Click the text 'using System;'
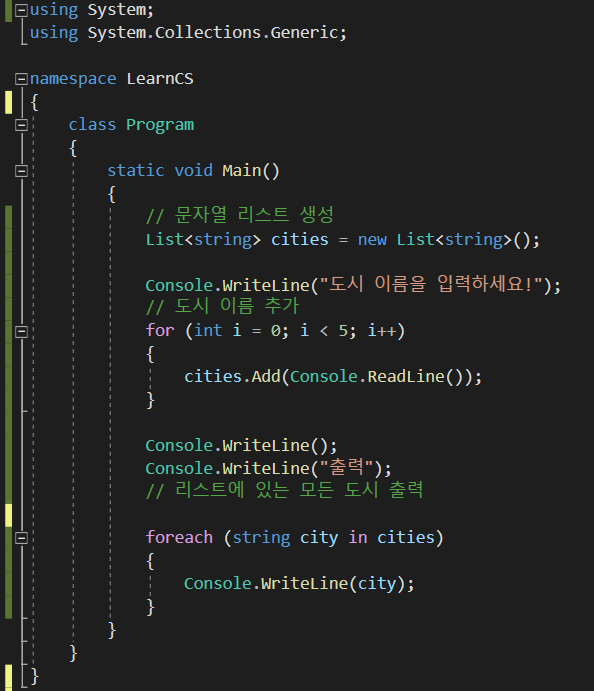 click(92, 10)
